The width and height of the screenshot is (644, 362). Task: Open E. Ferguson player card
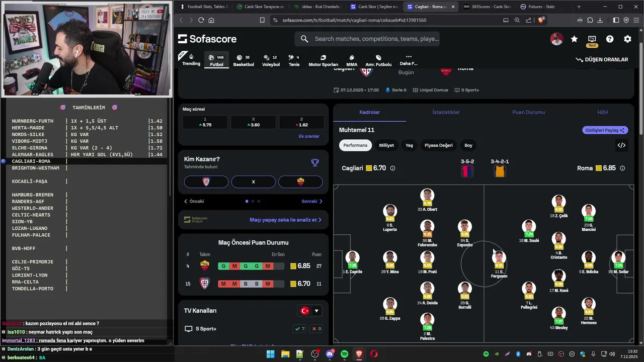499,265
